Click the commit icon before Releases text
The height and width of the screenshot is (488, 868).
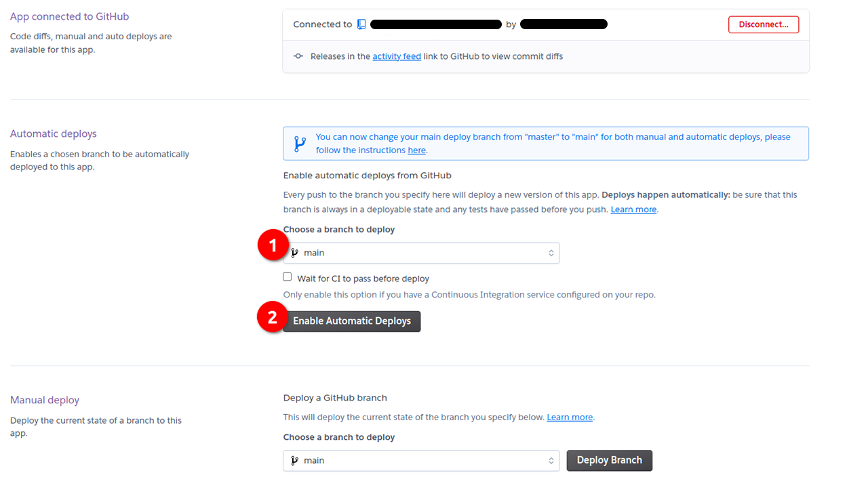tap(298, 56)
